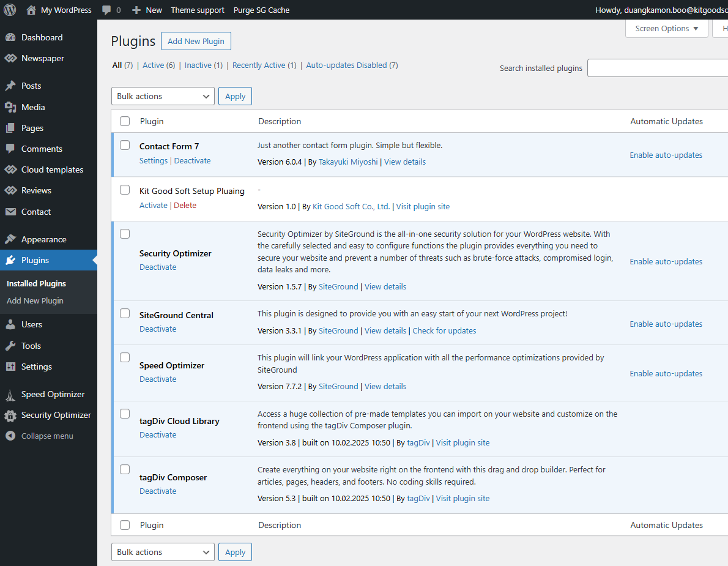The width and height of the screenshot is (728, 566).
Task: Enable auto-updates for Security Optimizer
Action: (666, 262)
